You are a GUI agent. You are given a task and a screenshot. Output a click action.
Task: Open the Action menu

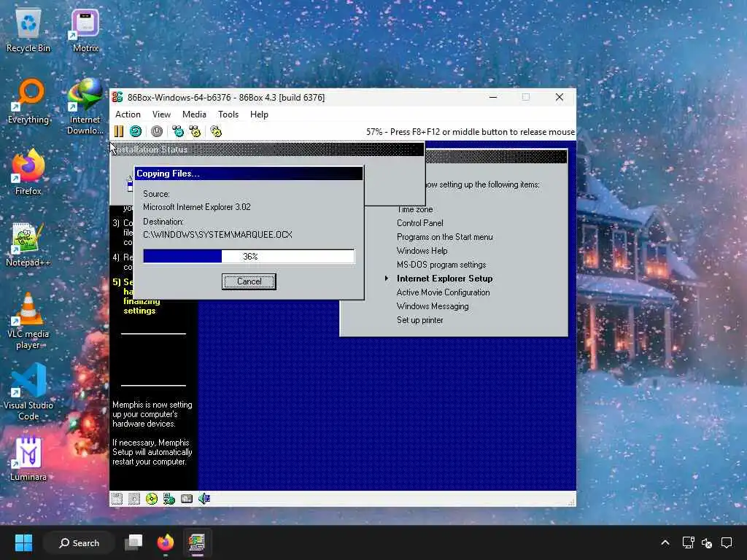[128, 114]
